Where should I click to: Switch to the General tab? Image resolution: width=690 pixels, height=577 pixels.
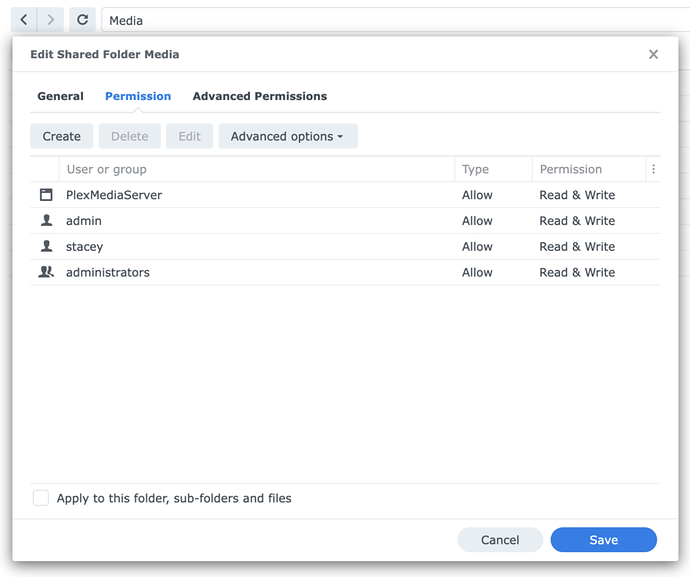click(60, 96)
